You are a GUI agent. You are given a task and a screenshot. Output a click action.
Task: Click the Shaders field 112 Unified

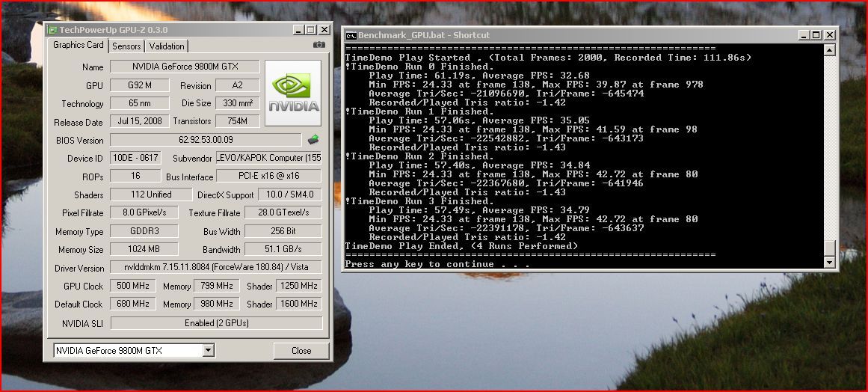[151, 195]
